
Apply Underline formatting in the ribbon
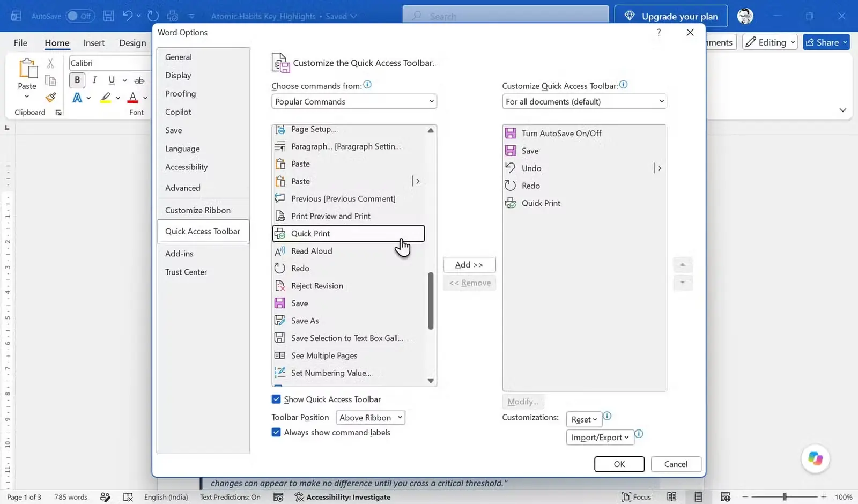pyautogui.click(x=112, y=80)
